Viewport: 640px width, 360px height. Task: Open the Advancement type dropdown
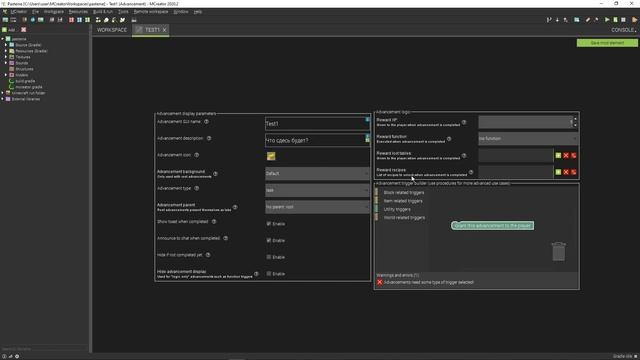318,190
